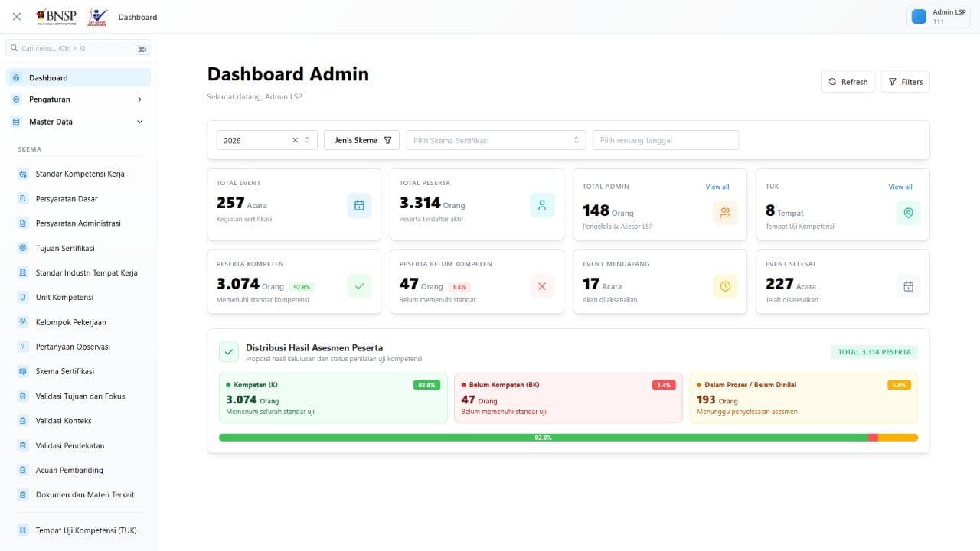Click the Peserta Belum Kompeten X icon
The height and width of the screenshot is (551, 980).
click(542, 286)
